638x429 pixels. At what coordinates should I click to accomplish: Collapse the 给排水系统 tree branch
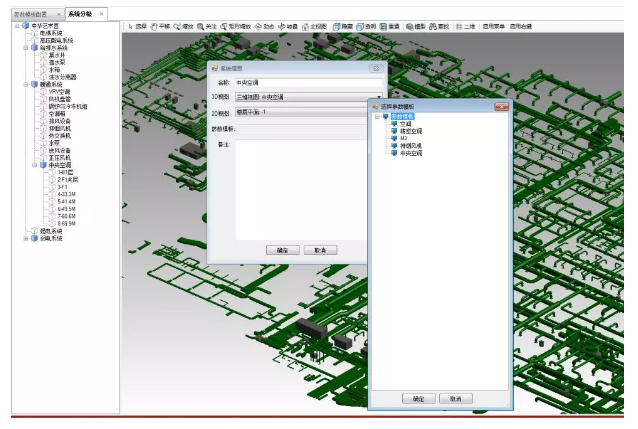[18, 46]
